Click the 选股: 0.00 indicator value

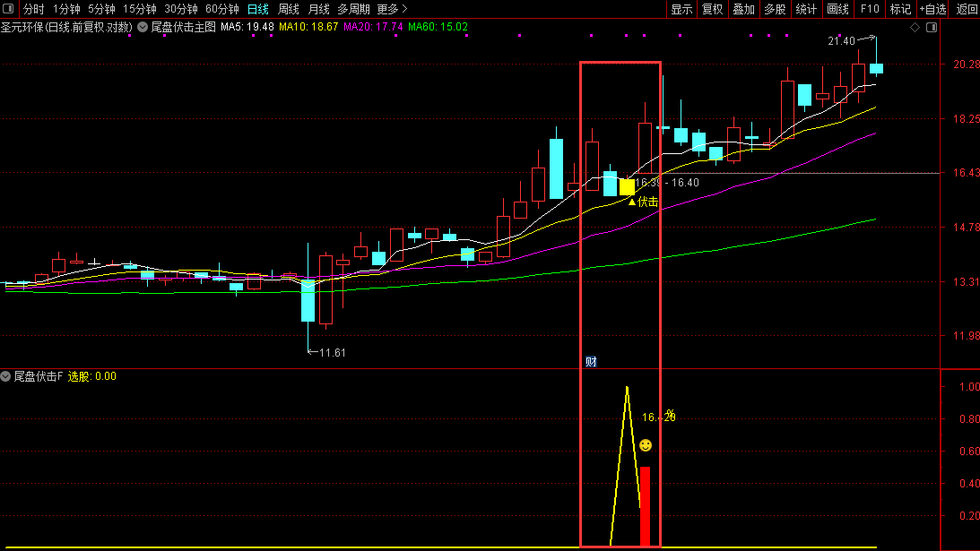91,376
